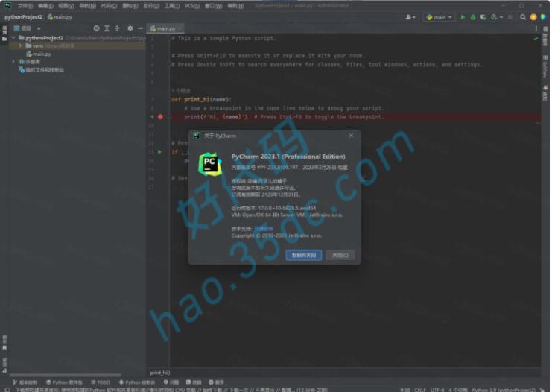Image resolution: width=552 pixels, height=392 pixels.
Task: Click pythonProject2 breadcrumb in navigation bar
Action: 23,17
